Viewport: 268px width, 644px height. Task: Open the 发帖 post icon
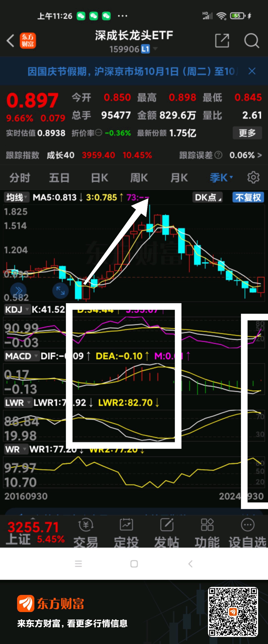pos(167,533)
